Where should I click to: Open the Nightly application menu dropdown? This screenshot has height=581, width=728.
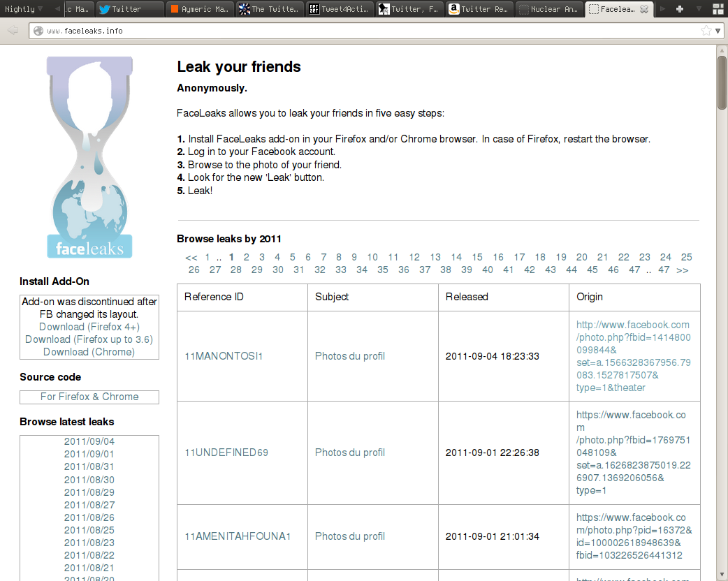click(x=23, y=9)
